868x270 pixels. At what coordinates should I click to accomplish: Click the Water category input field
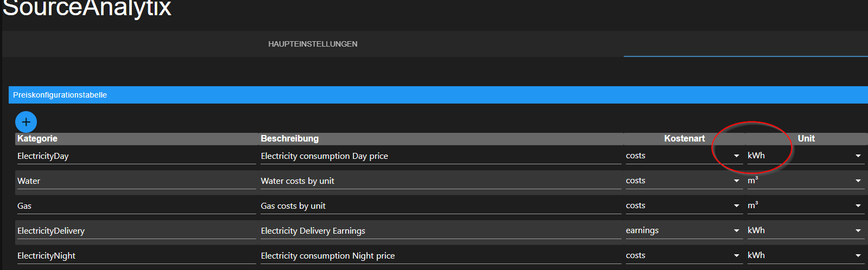136,181
